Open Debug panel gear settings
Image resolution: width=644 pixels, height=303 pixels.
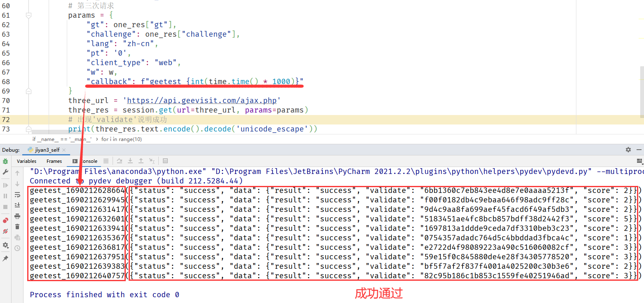[x=628, y=150]
